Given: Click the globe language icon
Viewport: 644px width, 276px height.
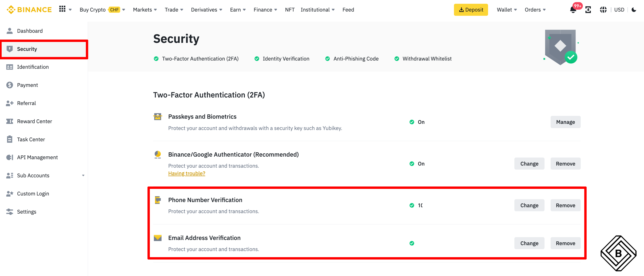Looking at the screenshot, I should (x=603, y=10).
